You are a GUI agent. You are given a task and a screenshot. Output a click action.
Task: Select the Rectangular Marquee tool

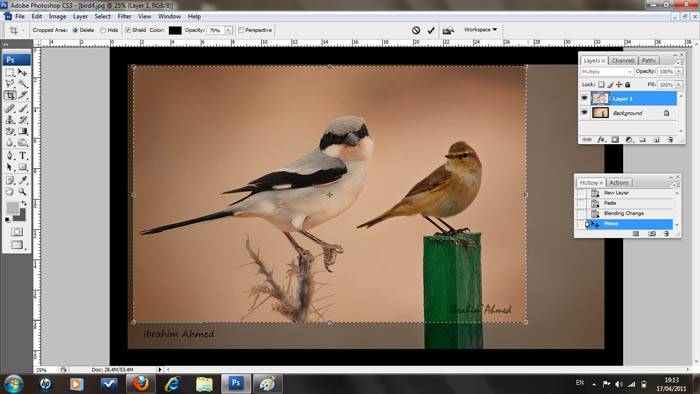10,73
